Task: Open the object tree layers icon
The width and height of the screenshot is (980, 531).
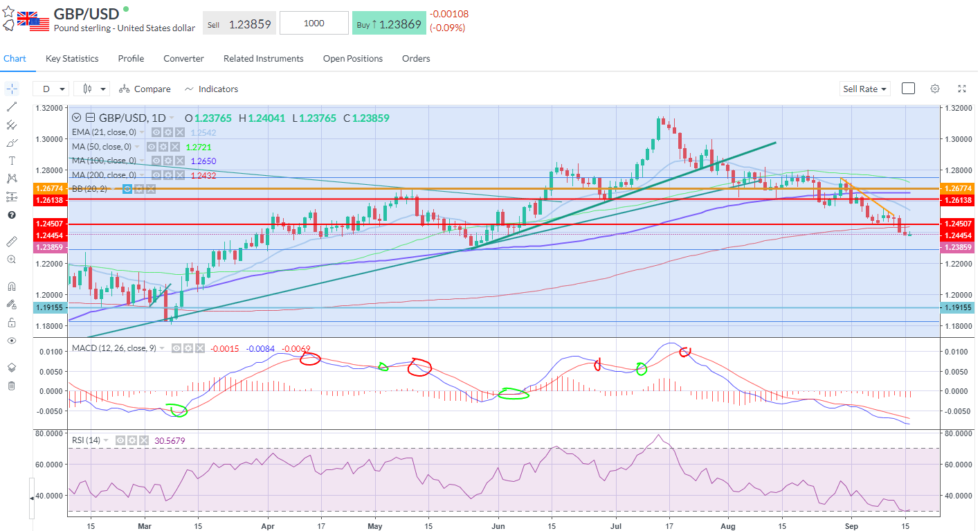Action: [11, 367]
